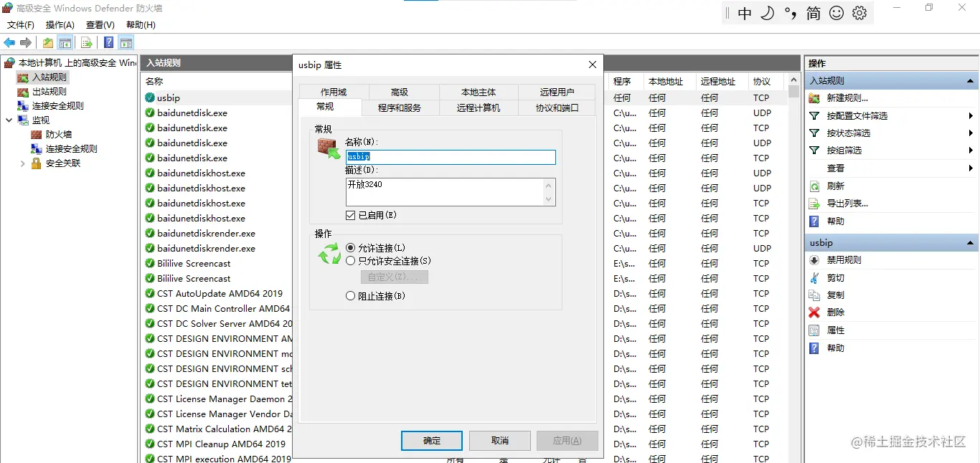Click the Help question mark toolbar icon
This screenshot has width=980, height=463.
108,42
